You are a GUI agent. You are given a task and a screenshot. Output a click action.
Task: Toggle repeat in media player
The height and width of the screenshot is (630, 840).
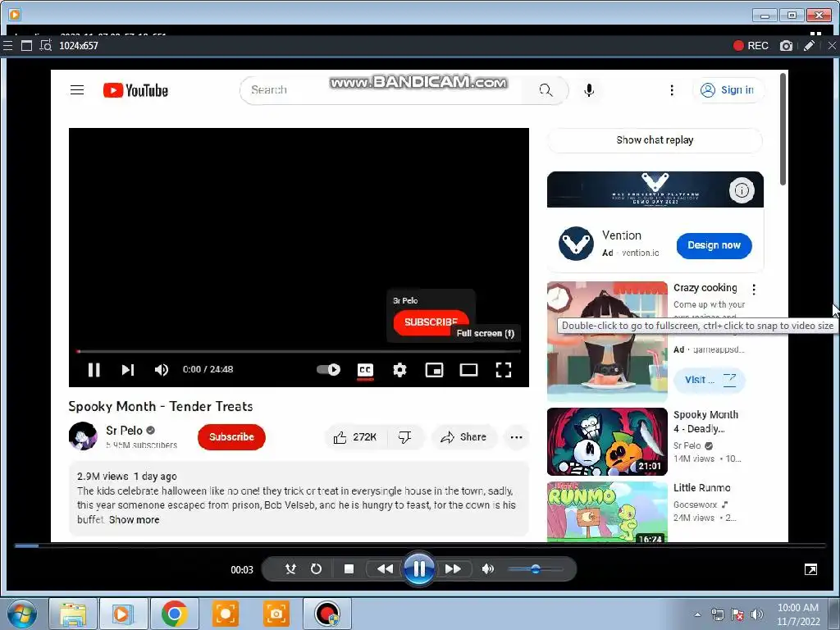pos(316,569)
